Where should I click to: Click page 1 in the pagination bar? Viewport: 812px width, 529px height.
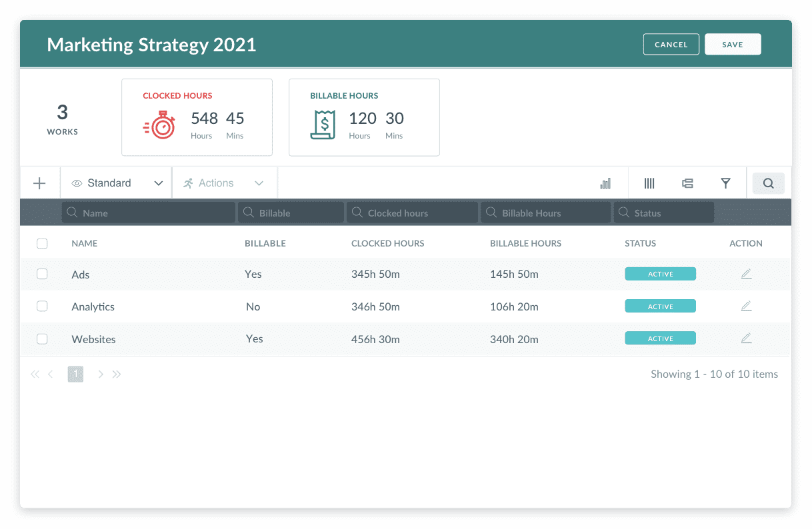click(x=75, y=374)
